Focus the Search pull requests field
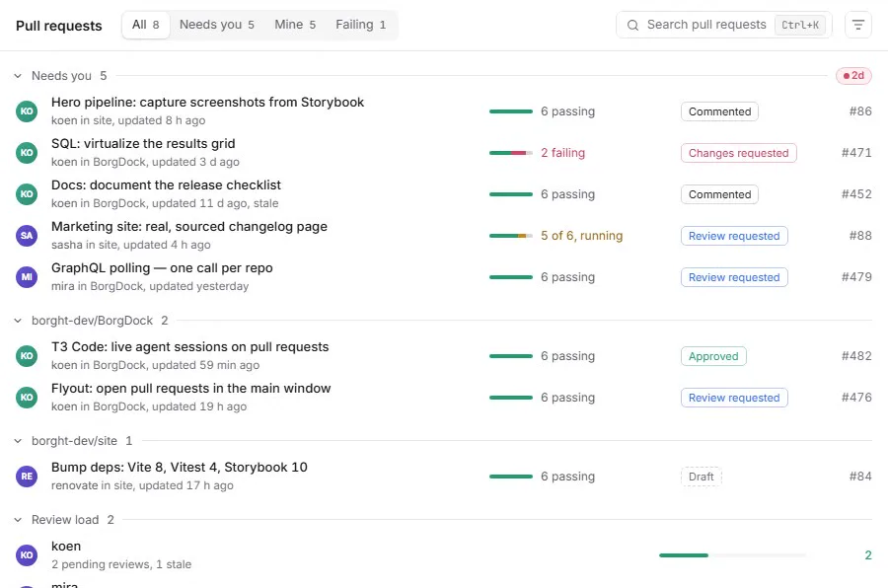The width and height of the screenshot is (888, 588). tap(724, 25)
